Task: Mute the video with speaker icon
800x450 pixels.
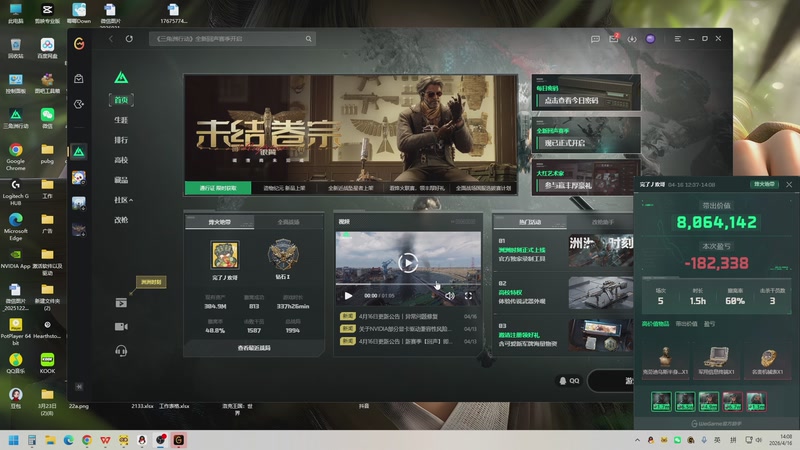Action: click(x=449, y=295)
